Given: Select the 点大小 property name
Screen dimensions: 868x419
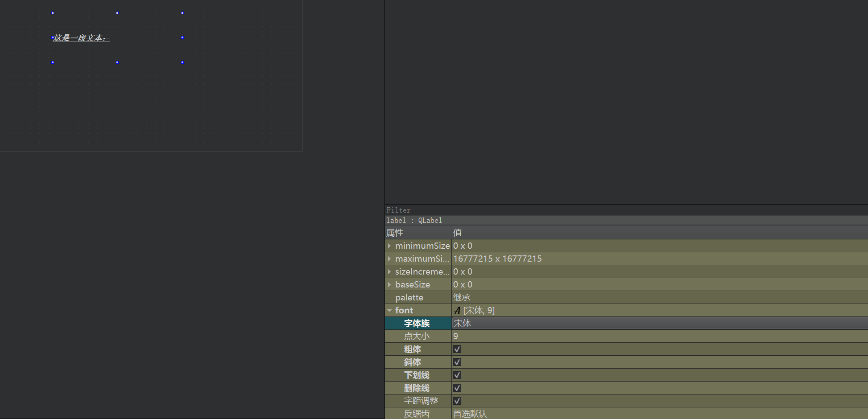Looking at the screenshot, I should click(x=417, y=336).
